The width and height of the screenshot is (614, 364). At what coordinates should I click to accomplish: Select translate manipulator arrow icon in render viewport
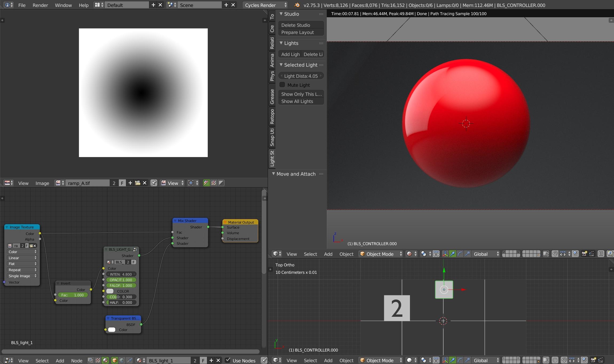click(452, 254)
